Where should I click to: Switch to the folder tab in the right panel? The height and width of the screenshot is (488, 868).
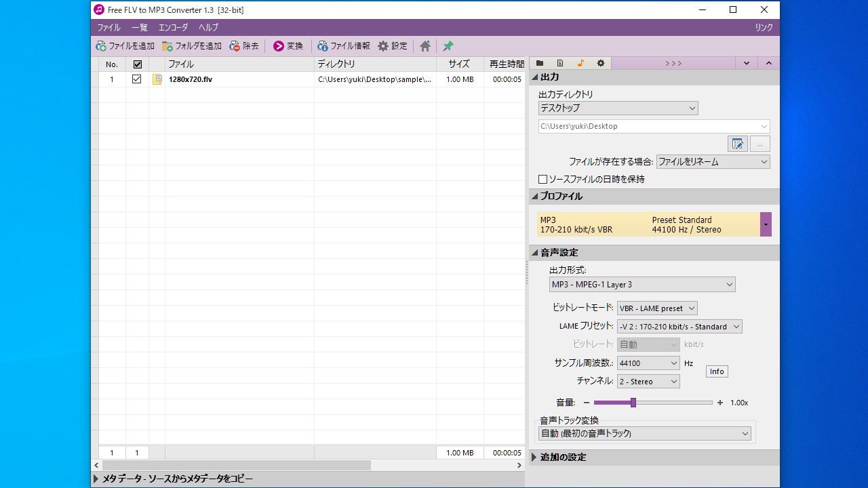tap(540, 63)
